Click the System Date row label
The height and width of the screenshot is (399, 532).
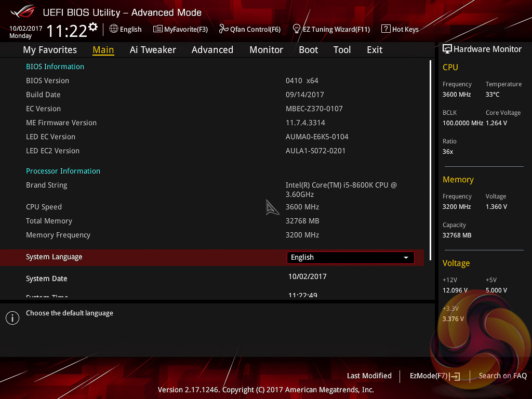click(46, 278)
